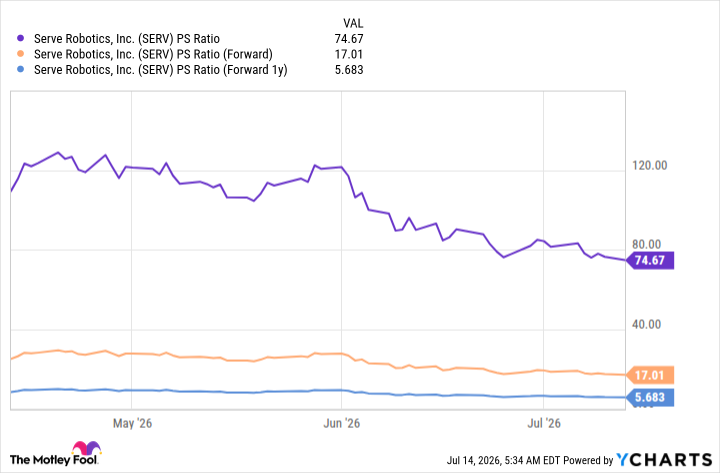Click the 74.67 value in the legend table
Screen dimensions: 720x473
coord(349,39)
